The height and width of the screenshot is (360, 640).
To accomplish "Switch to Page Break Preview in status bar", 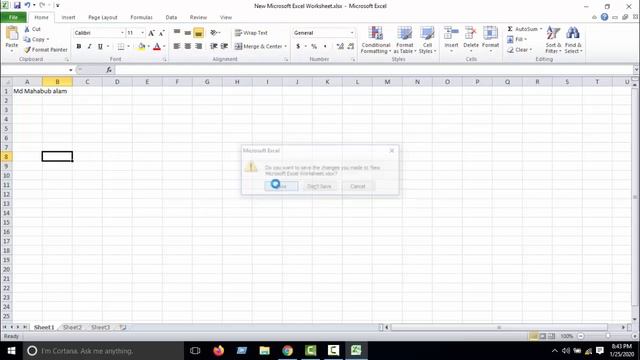I will [x=551, y=336].
